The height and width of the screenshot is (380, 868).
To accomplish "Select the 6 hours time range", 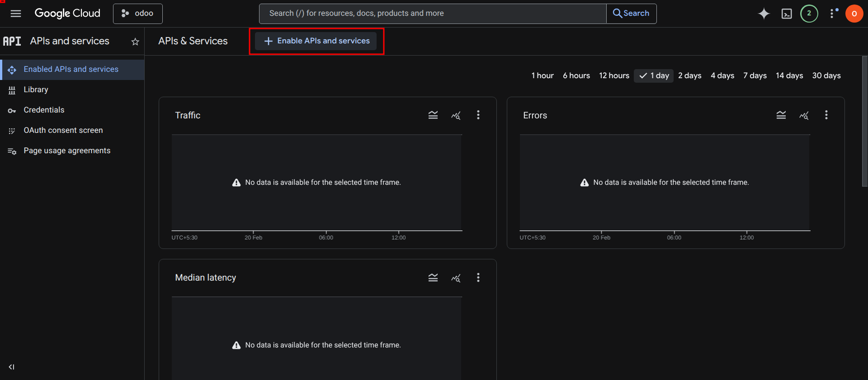I will click(x=576, y=75).
